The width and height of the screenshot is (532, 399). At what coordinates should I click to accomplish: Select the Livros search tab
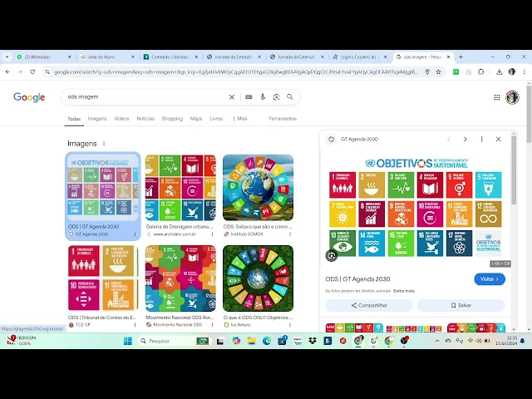(x=216, y=118)
